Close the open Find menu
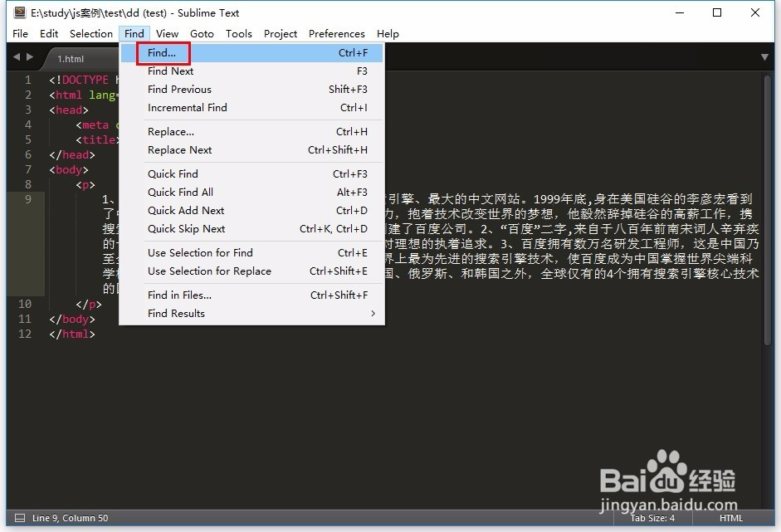The image size is (781, 532). point(134,33)
